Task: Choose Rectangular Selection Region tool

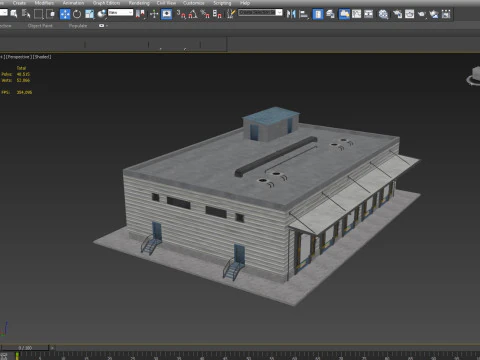Action: point(38,14)
